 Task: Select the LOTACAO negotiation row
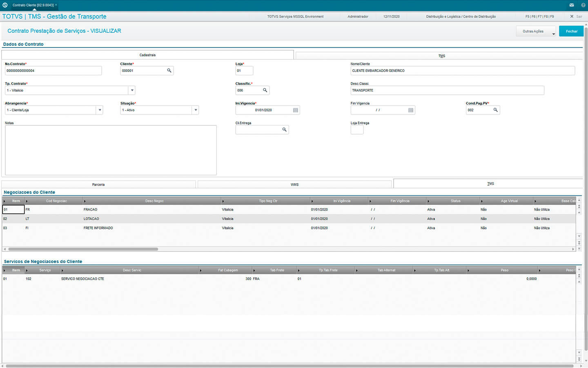coord(289,219)
